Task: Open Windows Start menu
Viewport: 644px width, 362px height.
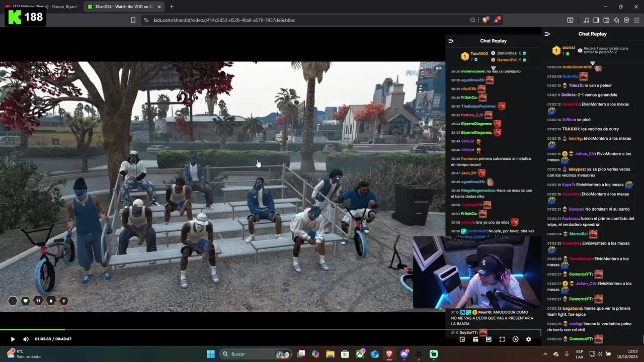Action: click(x=211, y=354)
